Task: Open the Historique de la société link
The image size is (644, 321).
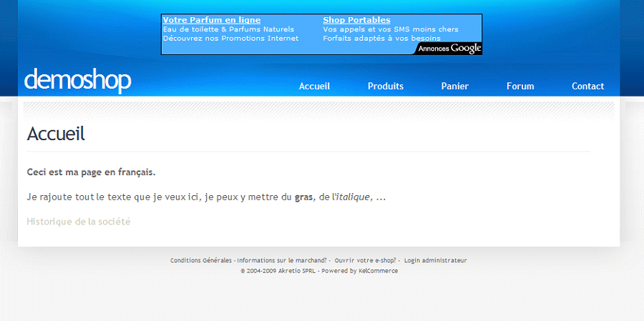Action: coord(79,222)
